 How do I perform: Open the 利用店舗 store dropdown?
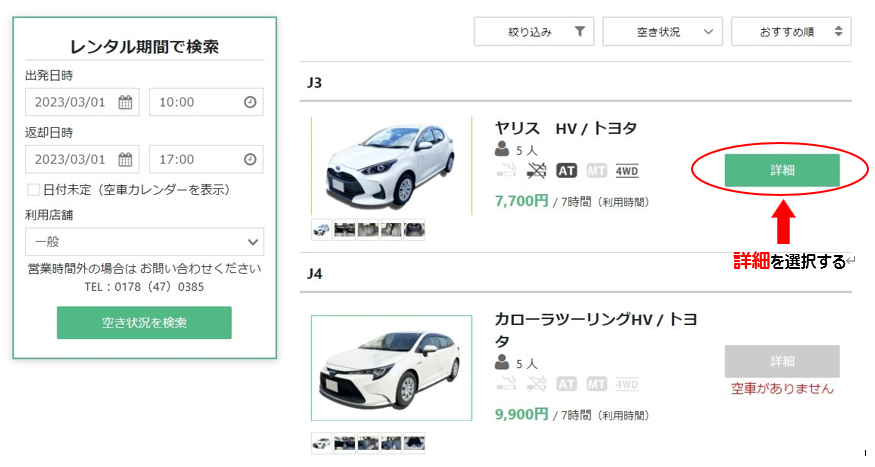click(x=145, y=242)
